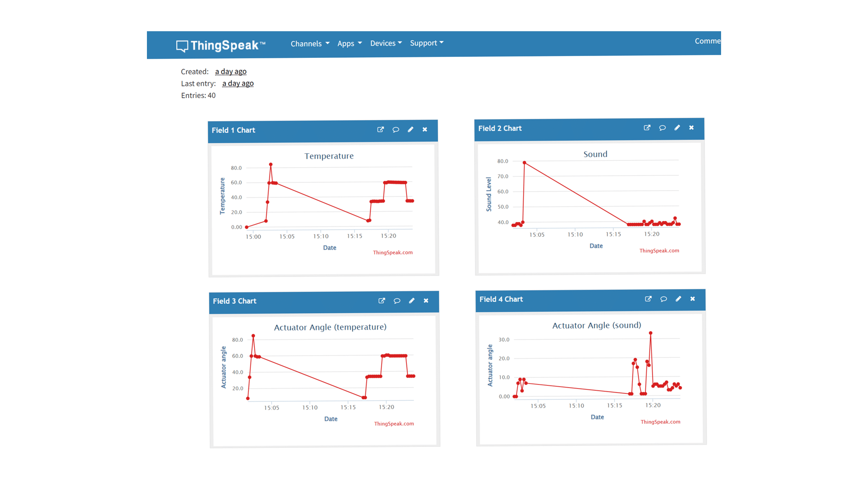Open Field 2 Chart in new window
Image resolution: width=868 pixels, height=488 pixels.
pyautogui.click(x=647, y=128)
